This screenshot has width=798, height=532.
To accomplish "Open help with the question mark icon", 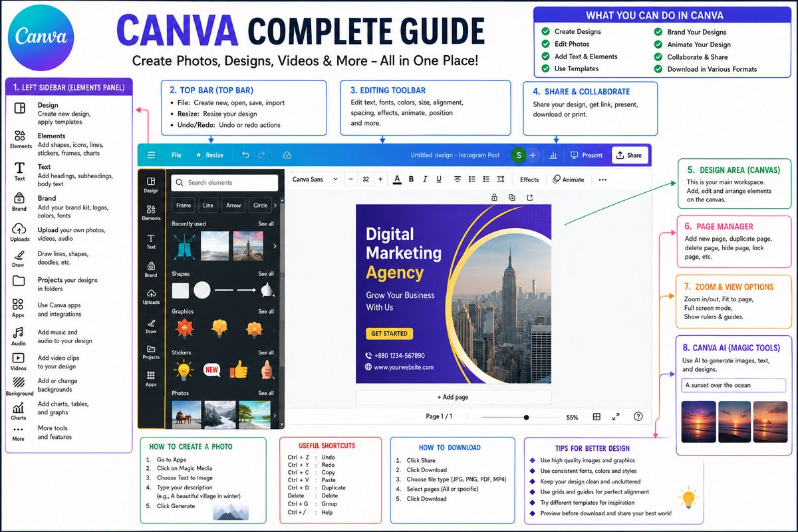I will point(638,417).
